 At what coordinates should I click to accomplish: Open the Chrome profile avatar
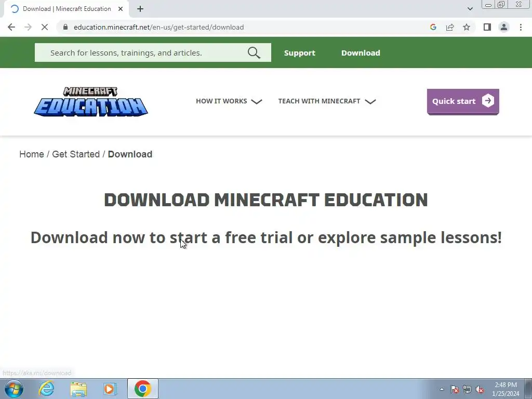pos(504,27)
